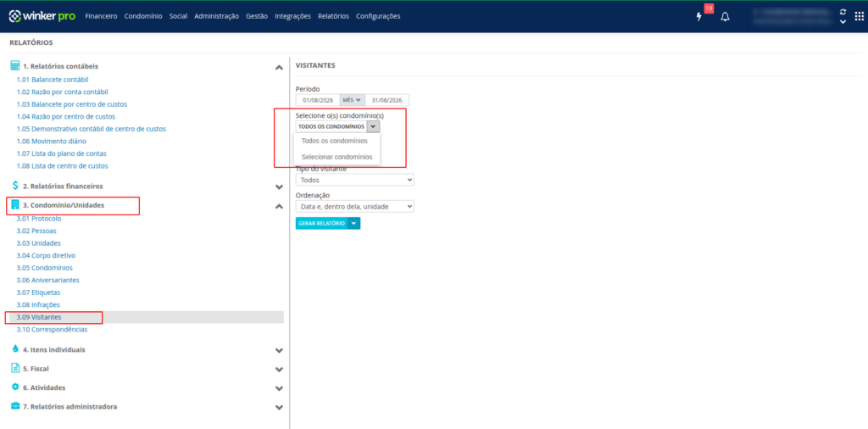Viewport: 868px width, 429px height.
Task: Expand the Itens individuais section chevron
Action: click(279, 350)
